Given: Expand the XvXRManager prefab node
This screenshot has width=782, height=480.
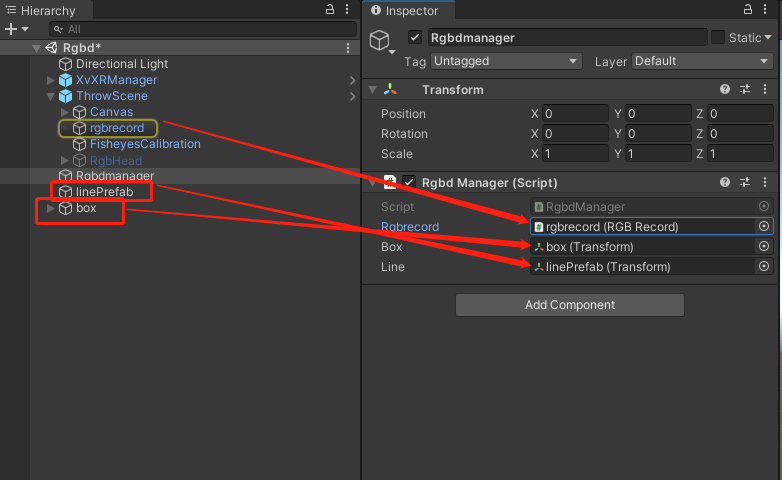Looking at the screenshot, I should click(50, 80).
